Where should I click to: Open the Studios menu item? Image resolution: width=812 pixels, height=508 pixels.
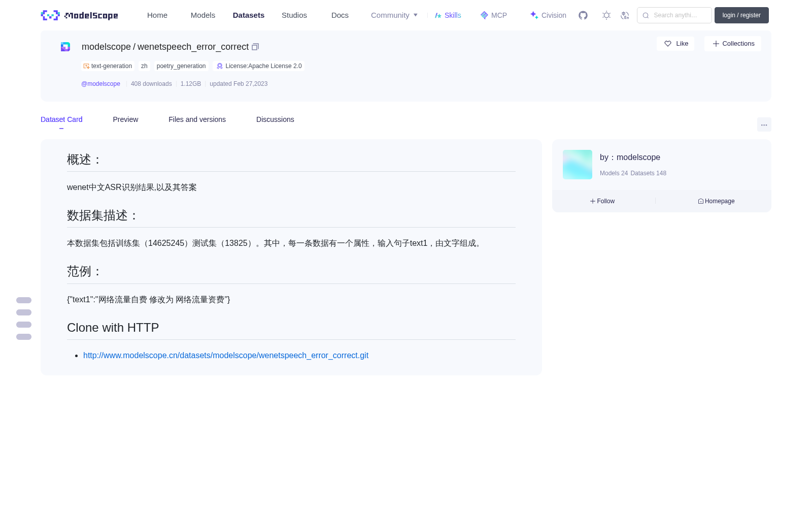(x=294, y=15)
